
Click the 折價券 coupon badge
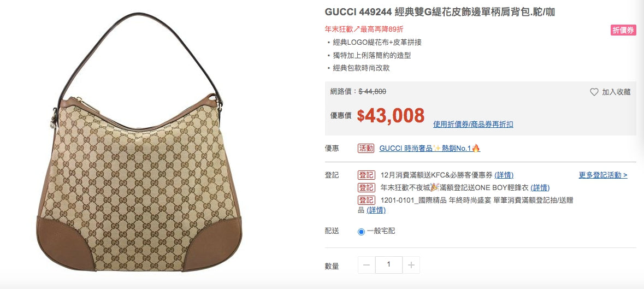point(623,30)
